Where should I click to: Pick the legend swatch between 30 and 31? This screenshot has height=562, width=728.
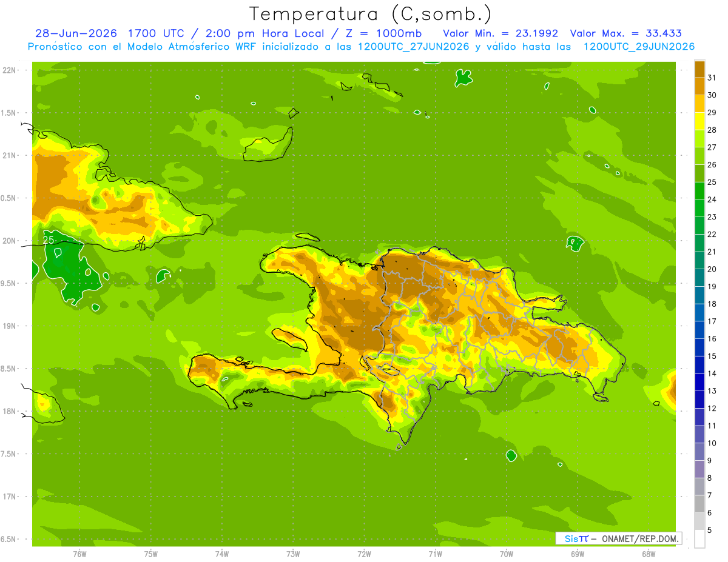pyautogui.click(x=699, y=86)
